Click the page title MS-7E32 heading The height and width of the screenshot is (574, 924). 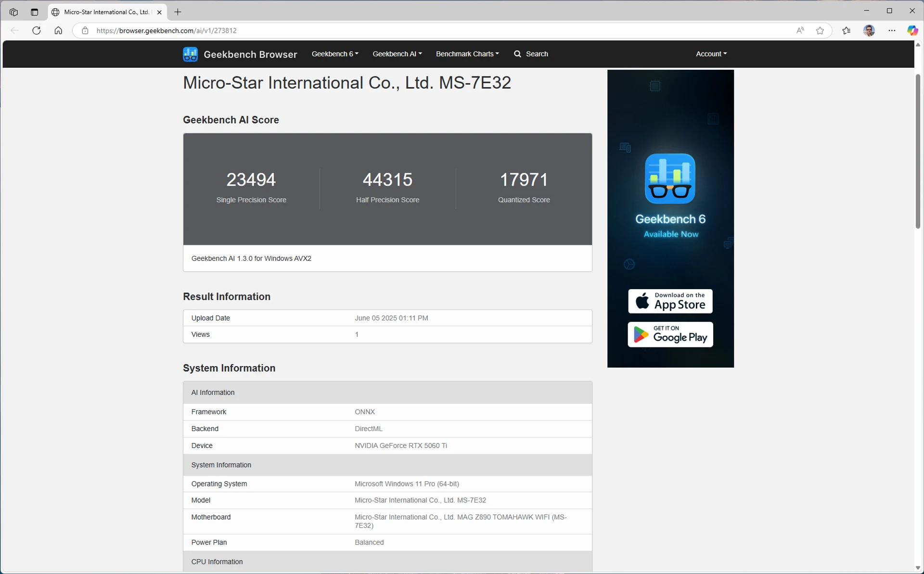[347, 83]
